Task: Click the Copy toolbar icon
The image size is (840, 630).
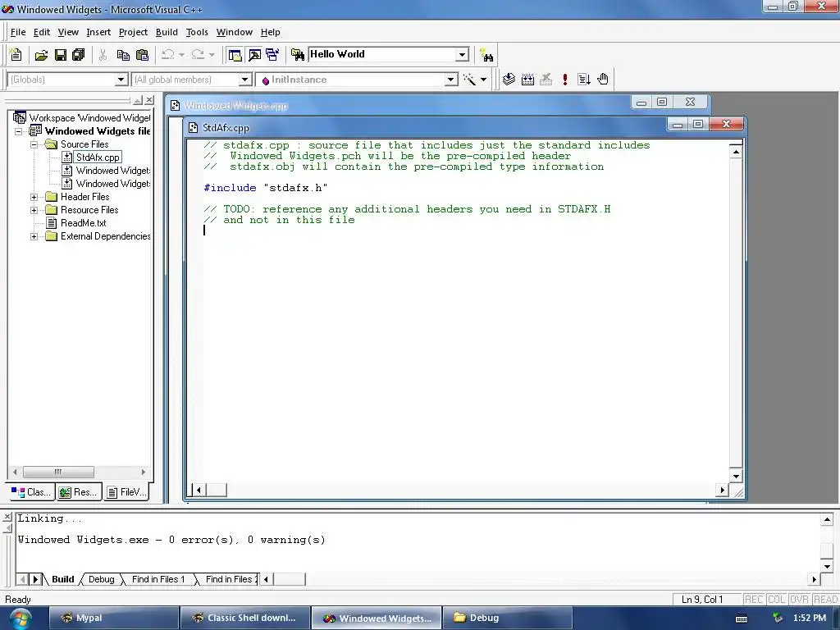Action: coord(123,55)
